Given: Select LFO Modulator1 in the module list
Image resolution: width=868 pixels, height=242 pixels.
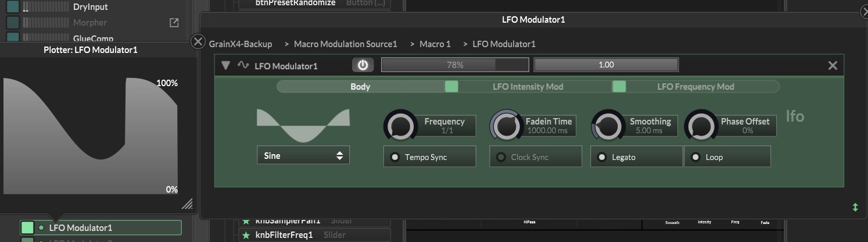Looking at the screenshot, I should 81,227.
